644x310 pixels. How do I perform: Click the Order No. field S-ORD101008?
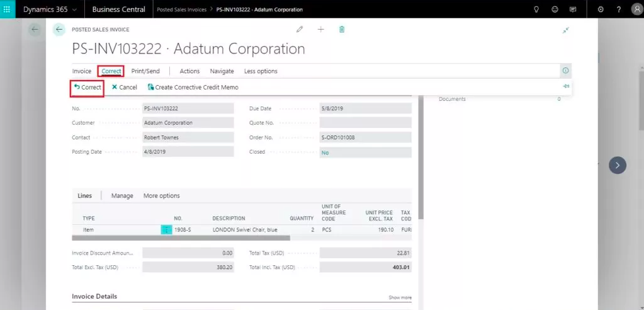pos(366,137)
